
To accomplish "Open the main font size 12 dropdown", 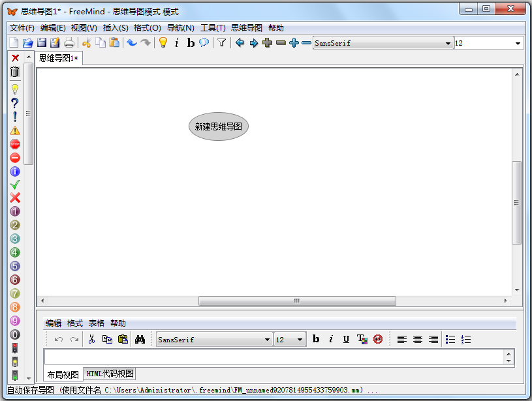I will pos(488,43).
